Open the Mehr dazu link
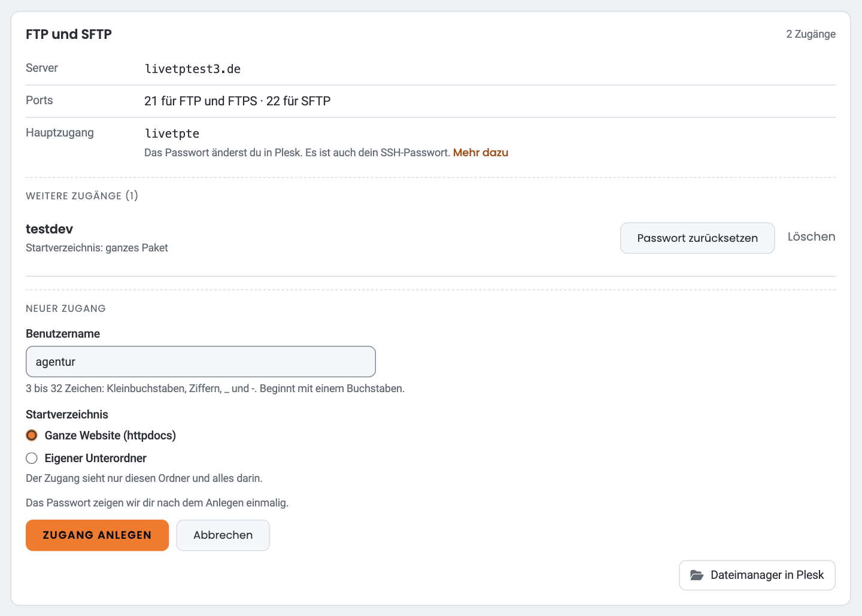The width and height of the screenshot is (862, 616). (x=481, y=153)
